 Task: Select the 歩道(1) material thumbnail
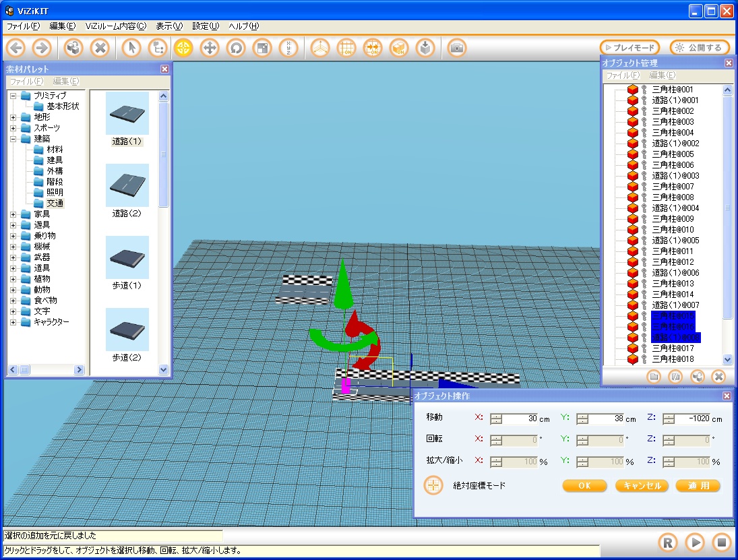127,257
